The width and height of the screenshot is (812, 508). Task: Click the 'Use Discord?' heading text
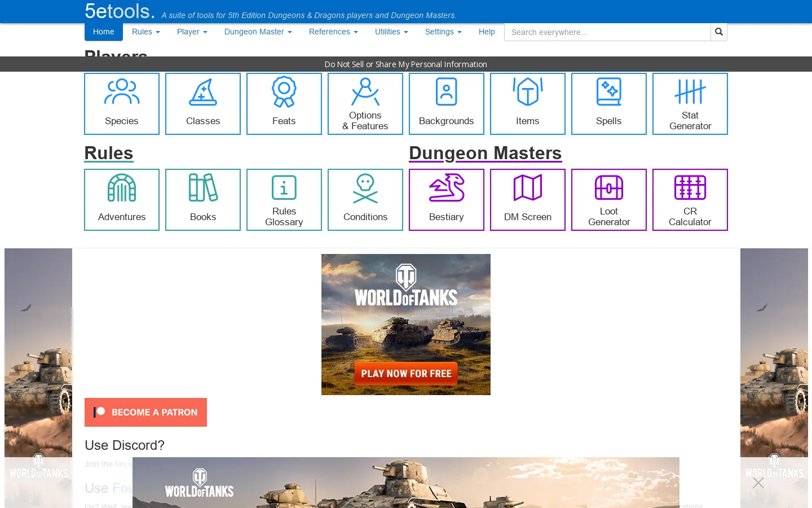tap(125, 445)
